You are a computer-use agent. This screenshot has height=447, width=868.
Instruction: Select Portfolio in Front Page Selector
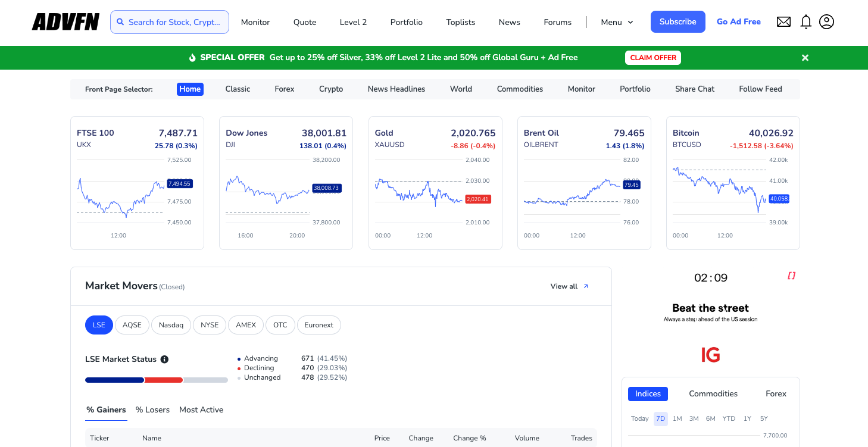click(635, 89)
